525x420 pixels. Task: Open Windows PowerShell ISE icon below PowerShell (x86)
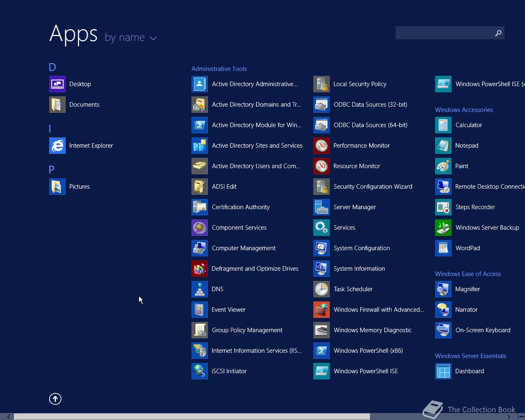pyautogui.click(x=322, y=371)
